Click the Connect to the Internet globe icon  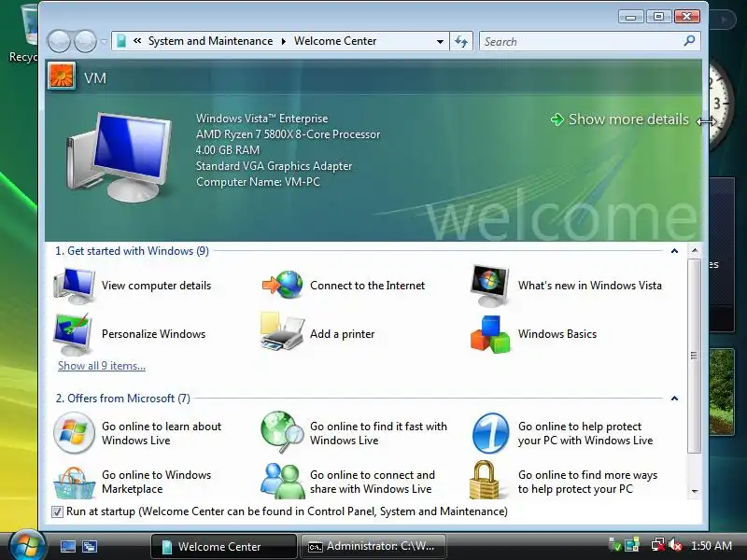click(x=282, y=285)
